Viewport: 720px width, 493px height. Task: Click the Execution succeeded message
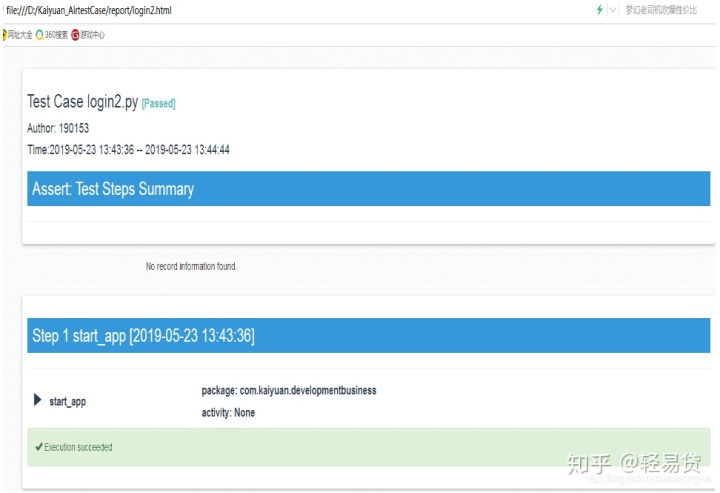point(78,447)
